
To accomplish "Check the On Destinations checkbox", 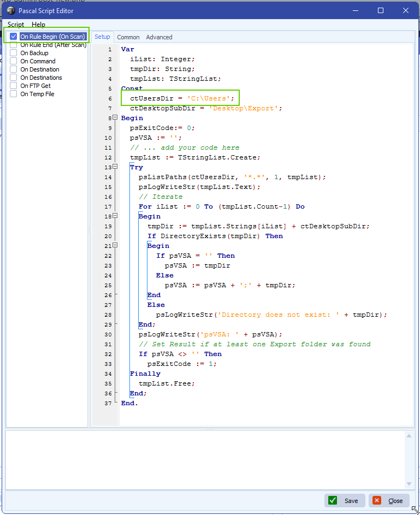I will (14, 78).
